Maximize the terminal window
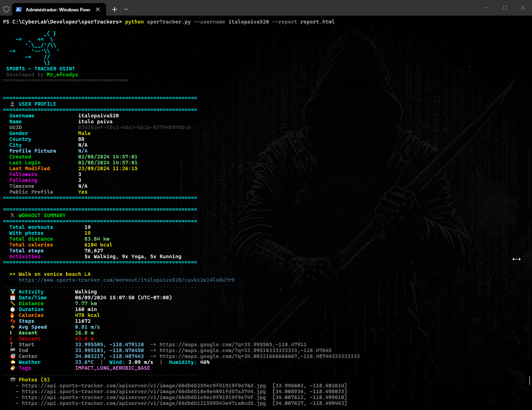The height and width of the screenshot is (410, 532). [505, 8]
